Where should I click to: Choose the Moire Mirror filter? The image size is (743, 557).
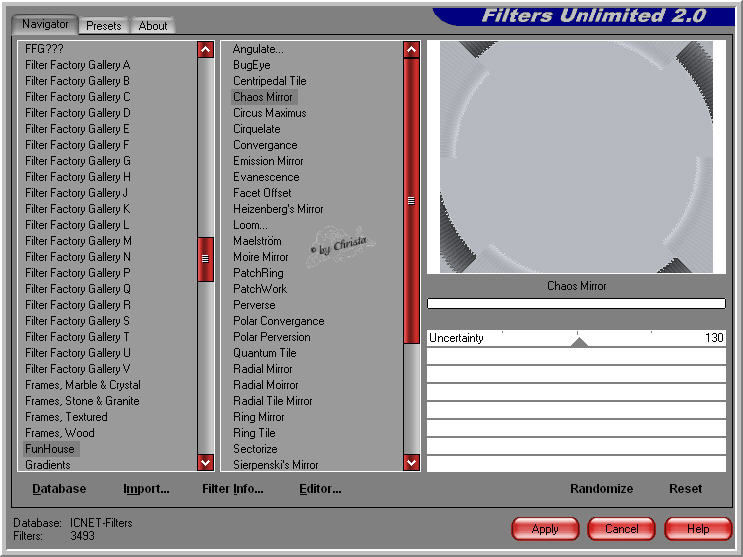261,257
